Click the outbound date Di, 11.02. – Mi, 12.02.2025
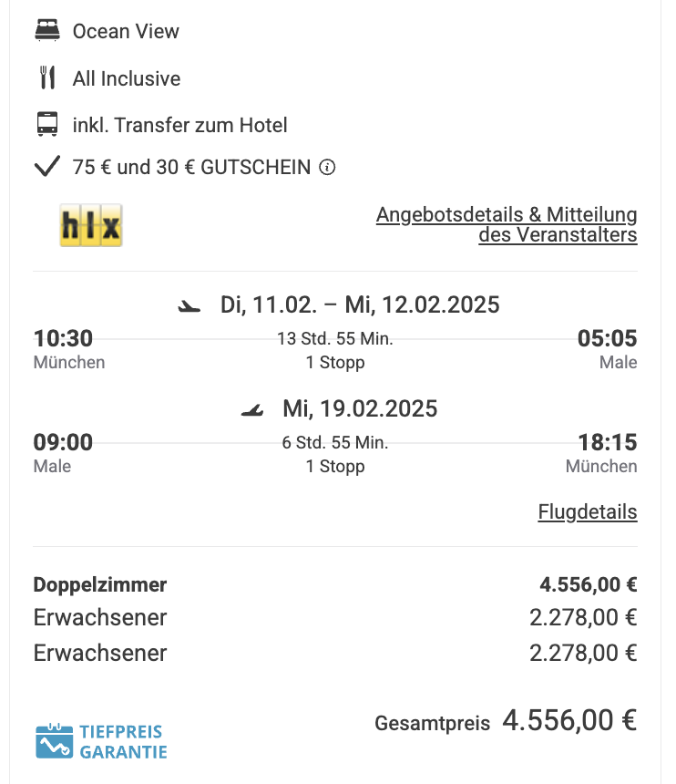The image size is (676, 784). tap(360, 305)
